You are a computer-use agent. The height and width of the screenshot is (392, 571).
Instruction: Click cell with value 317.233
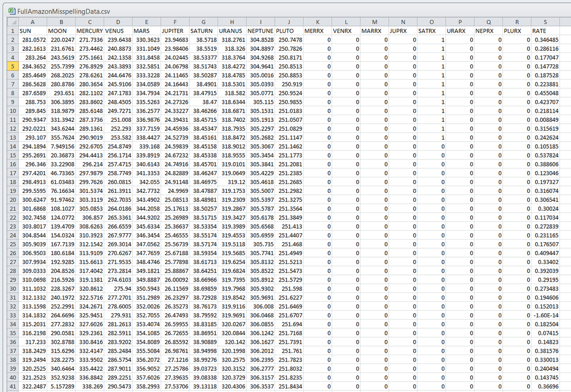32,342
